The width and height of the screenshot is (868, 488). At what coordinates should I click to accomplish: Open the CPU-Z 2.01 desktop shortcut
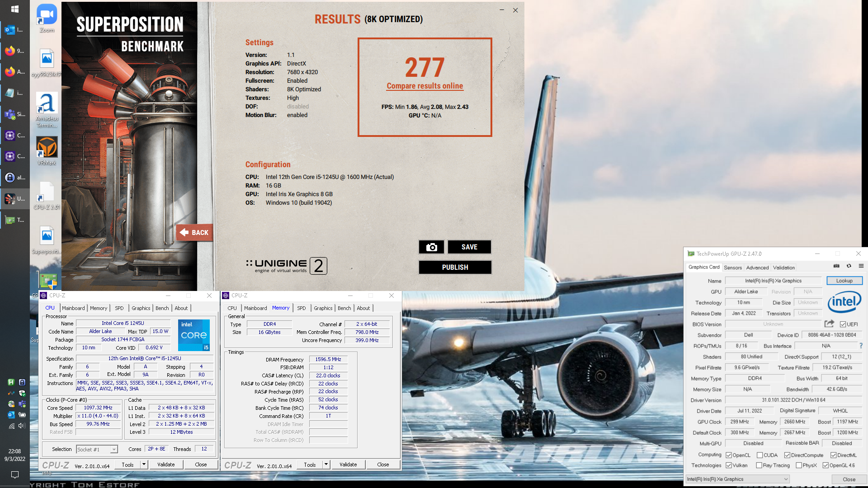click(x=47, y=195)
